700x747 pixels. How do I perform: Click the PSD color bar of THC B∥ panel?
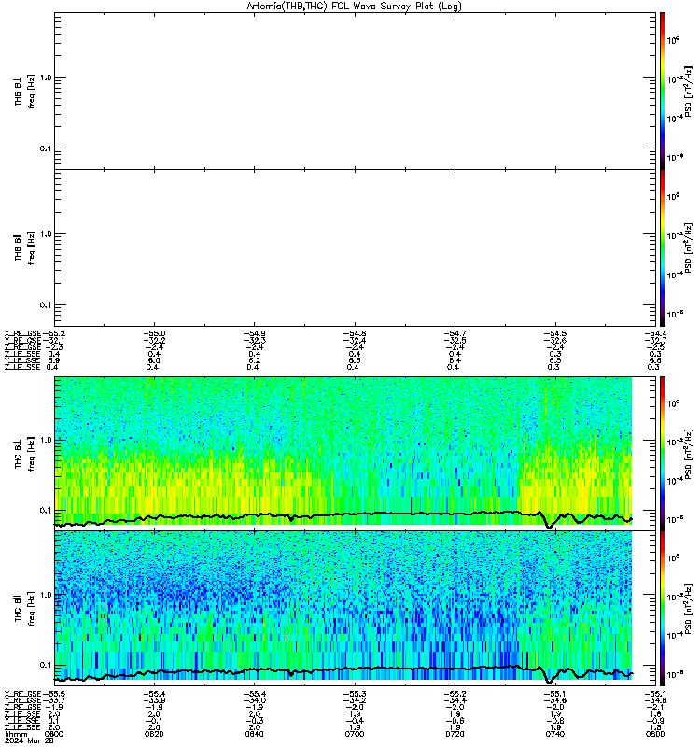663,608
